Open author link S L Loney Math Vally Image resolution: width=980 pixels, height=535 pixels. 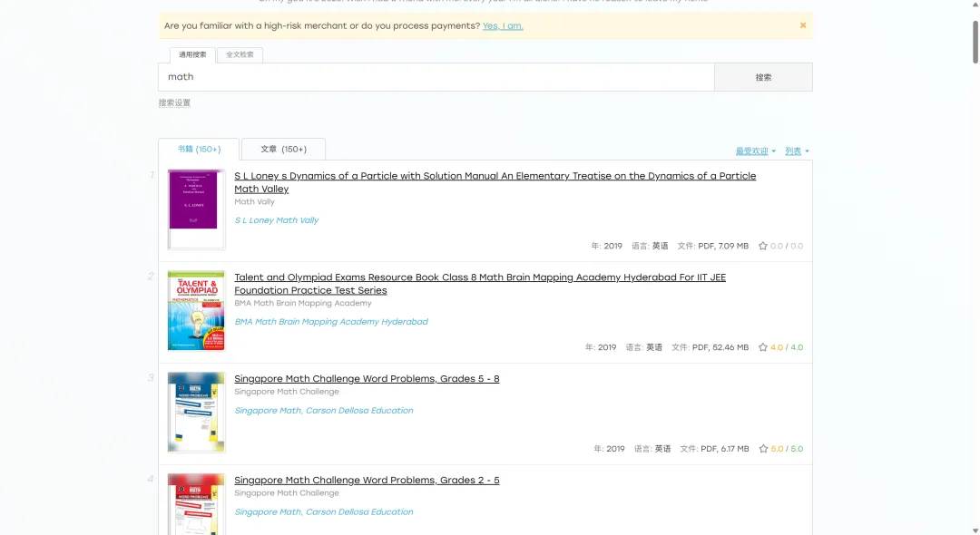coord(276,220)
